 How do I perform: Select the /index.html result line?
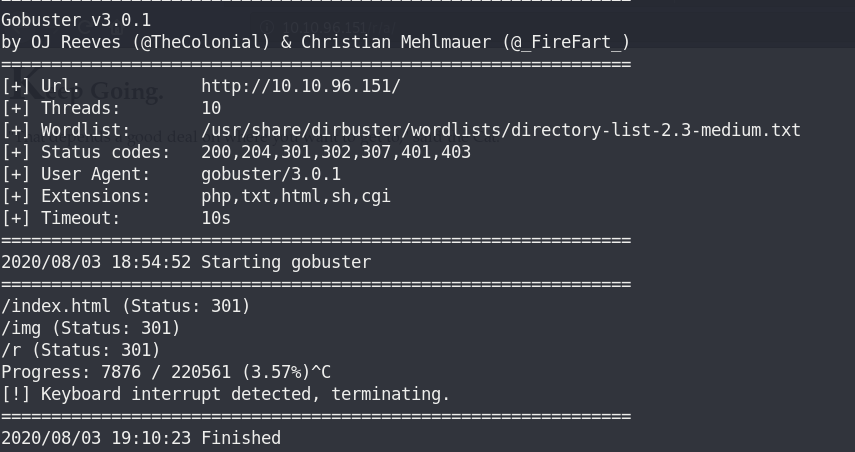pyautogui.click(x=125, y=306)
